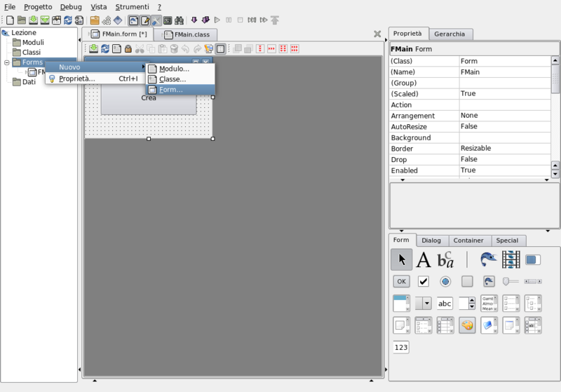Pick the CheckBox control in the toolbox
Viewport: 561px width, 392px height.
[x=424, y=281]
